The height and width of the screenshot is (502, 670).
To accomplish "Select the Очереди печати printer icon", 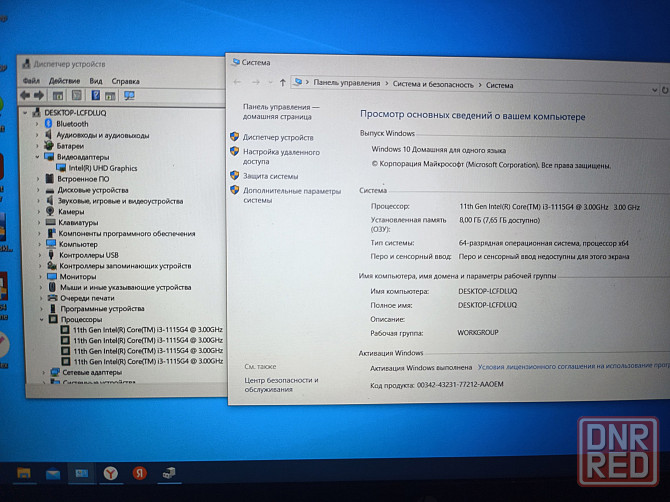I will pyautogui.click(x=53, y=298).
